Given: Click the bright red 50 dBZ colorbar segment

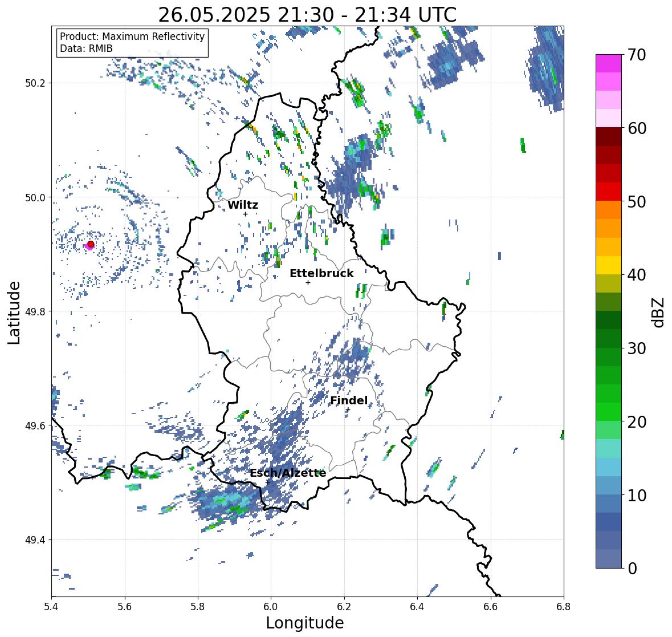Looking at the screenshot, I should 609,192.
